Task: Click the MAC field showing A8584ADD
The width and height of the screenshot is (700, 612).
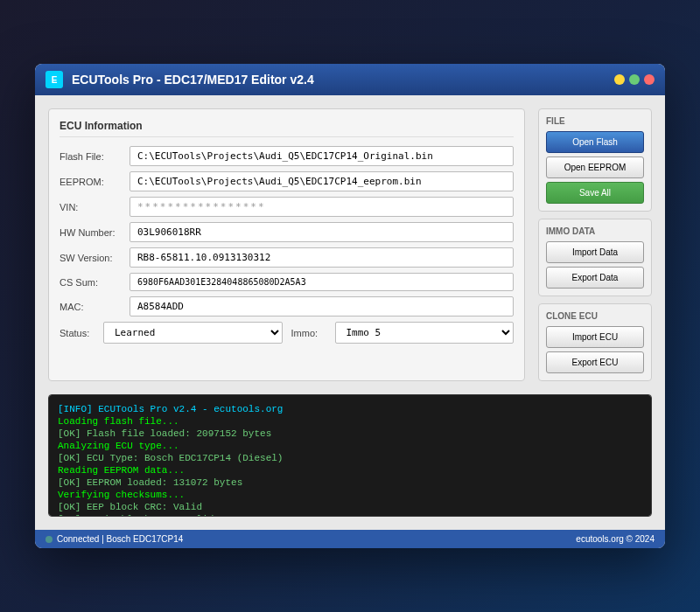Action: [x=321, y=307]
